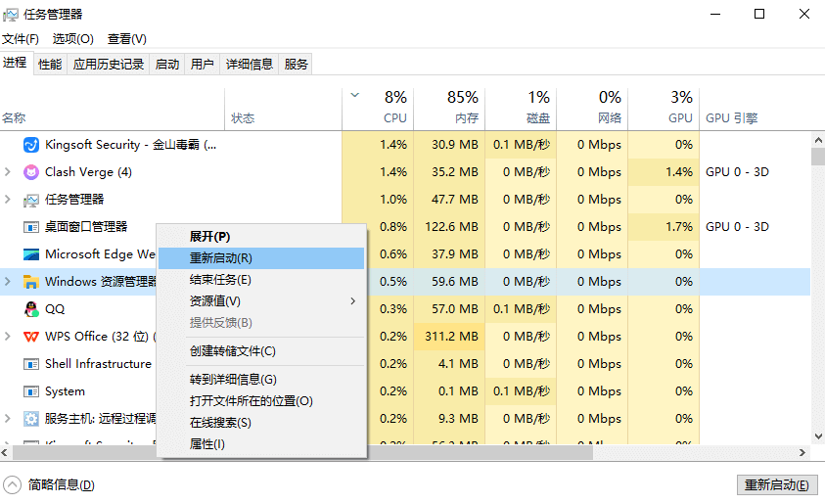Click the System process icon
The image size is (825, 504).
[x=31, y=391]
